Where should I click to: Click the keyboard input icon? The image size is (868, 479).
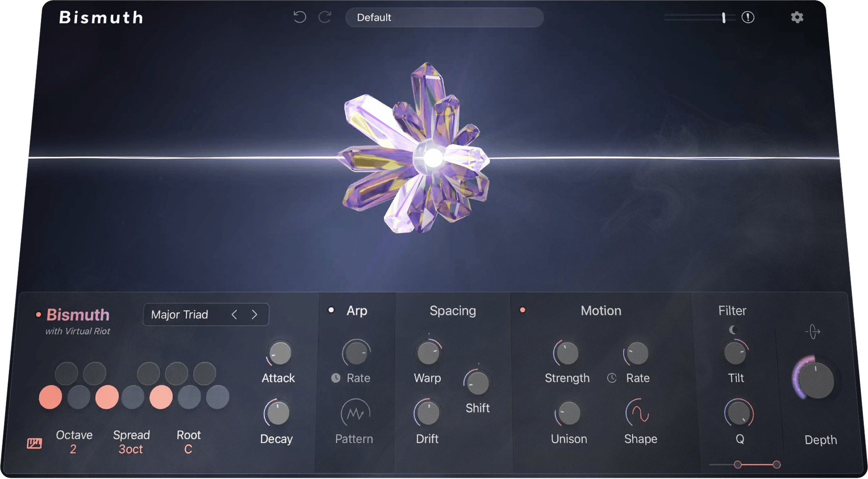[34, 443]
